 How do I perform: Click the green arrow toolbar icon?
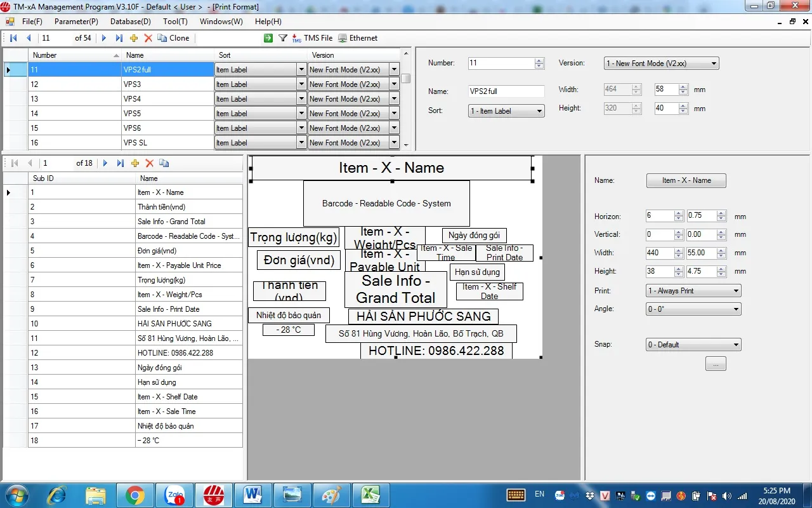click(268, 38)
